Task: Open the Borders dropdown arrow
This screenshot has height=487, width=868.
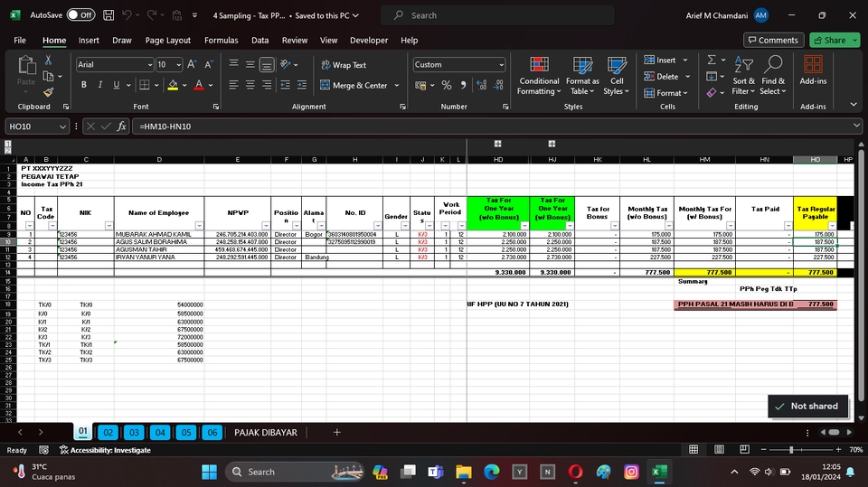Action: (156, 85)
